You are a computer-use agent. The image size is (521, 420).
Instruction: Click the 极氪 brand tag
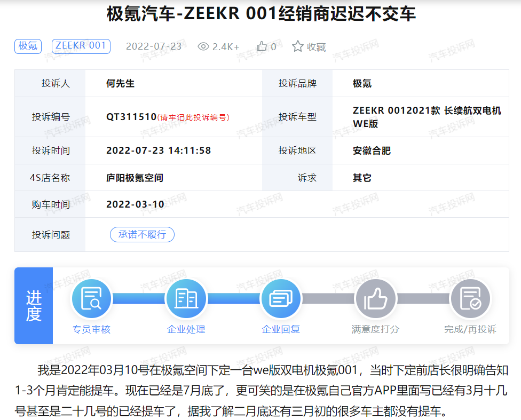click(x=28, y=46)
